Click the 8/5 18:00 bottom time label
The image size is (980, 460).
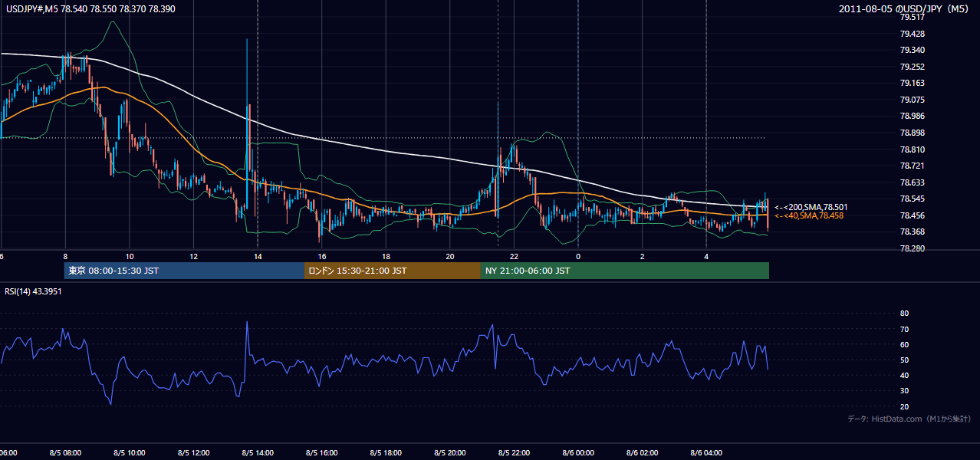point(386,453)
